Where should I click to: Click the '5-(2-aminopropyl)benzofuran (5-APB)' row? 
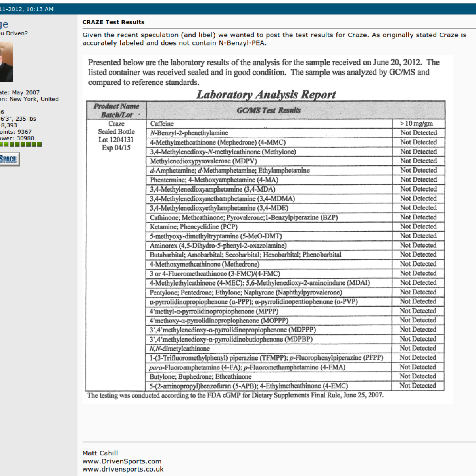coord(269,386)
